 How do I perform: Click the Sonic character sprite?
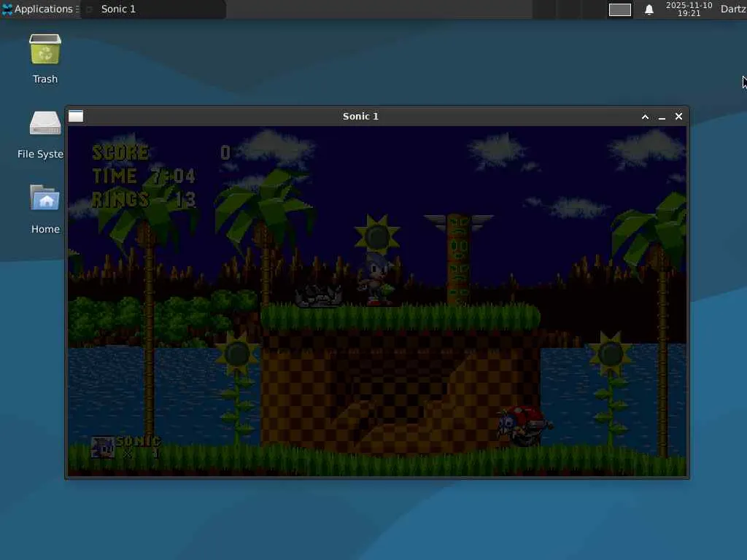click(376, 279)
